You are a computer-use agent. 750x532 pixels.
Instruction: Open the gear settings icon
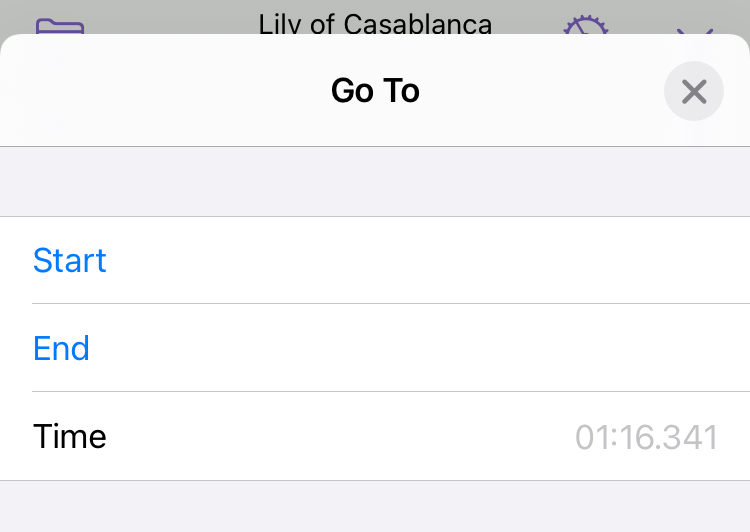pyautogui.click(x=586, y=25)
